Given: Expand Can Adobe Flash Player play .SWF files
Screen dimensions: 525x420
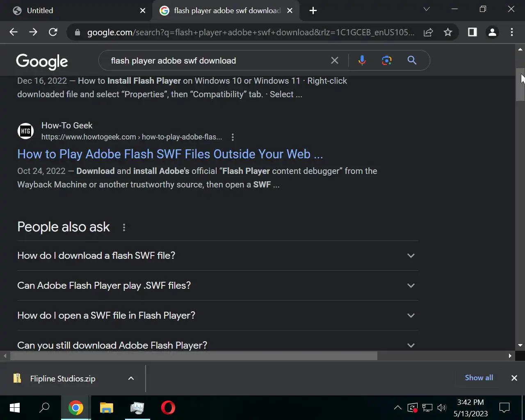Looking at the screenshot, I should click(x=217, y=285).
